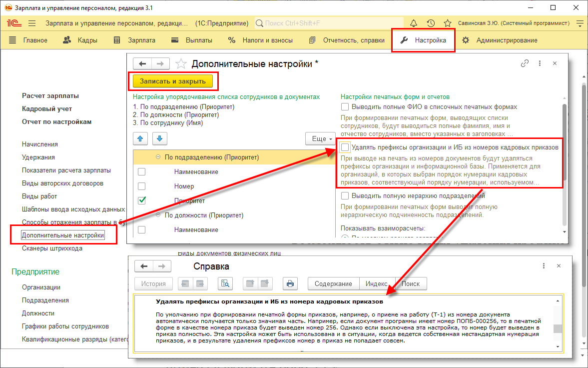
Task: Toggle Выводить полную иерархию подразделений checkbox
Action: [345, 195]
